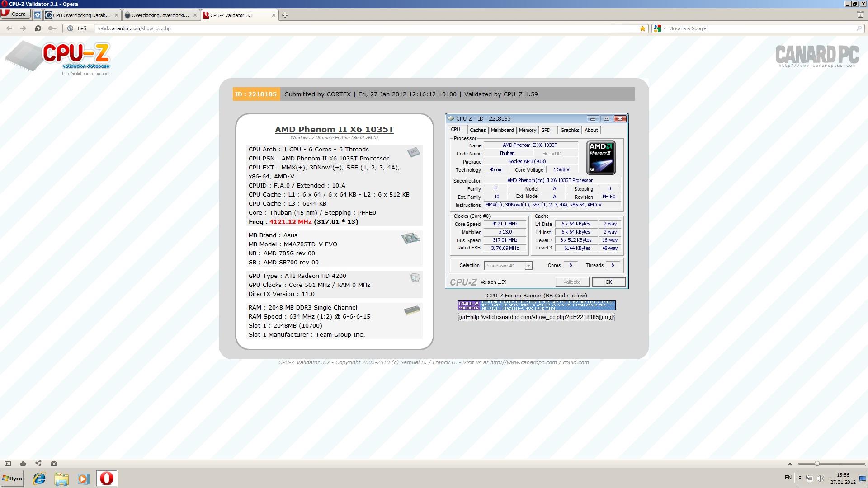Focus the Google search field
868x488 pixels.
(759, 28)
